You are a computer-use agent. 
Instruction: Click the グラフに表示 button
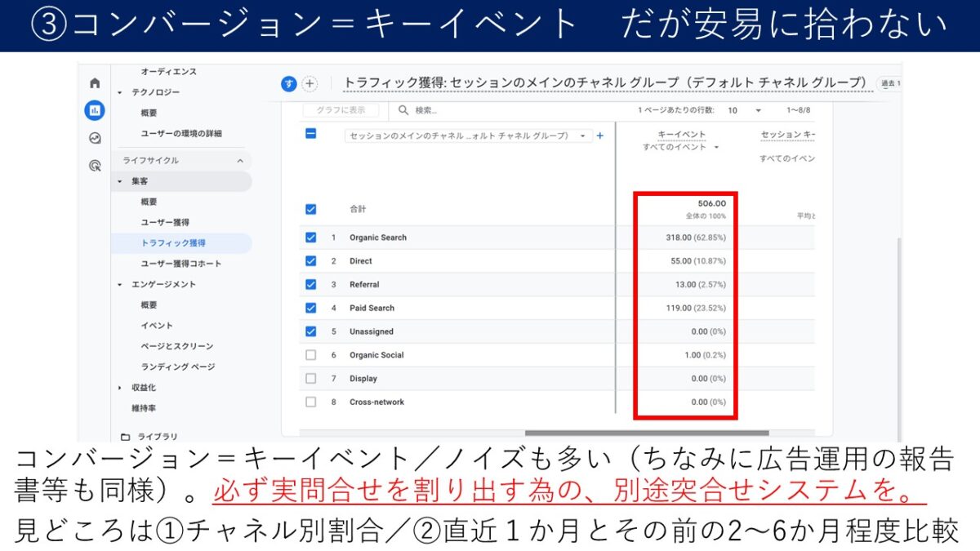click(x=341, y=110)
